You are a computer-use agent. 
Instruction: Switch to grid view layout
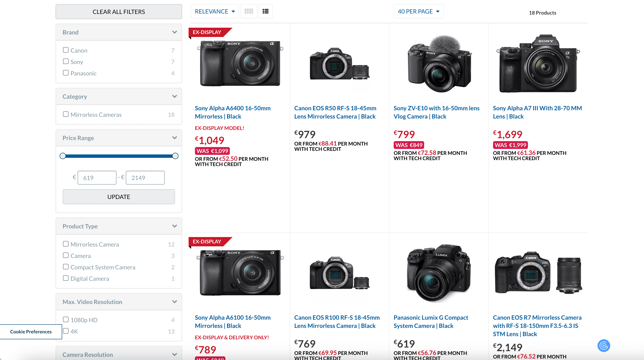[248, 11]
